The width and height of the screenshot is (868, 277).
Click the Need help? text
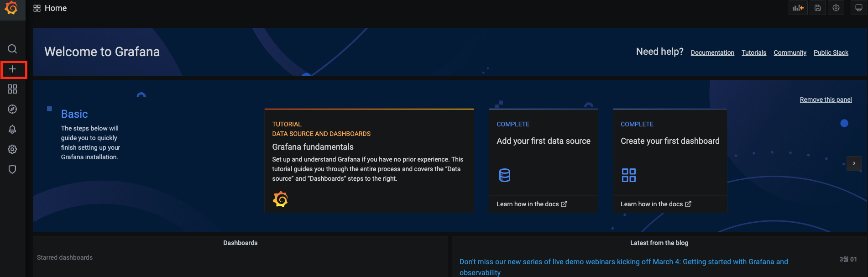660,52
